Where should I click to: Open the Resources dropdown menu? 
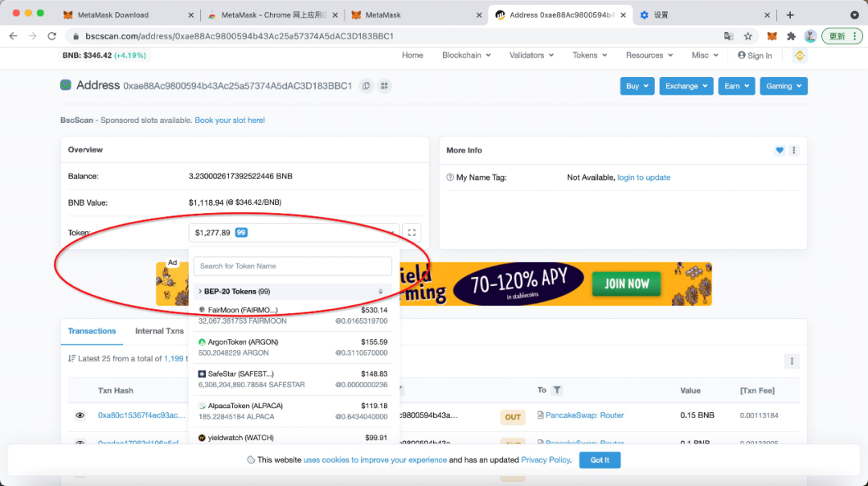pos(649,55)
